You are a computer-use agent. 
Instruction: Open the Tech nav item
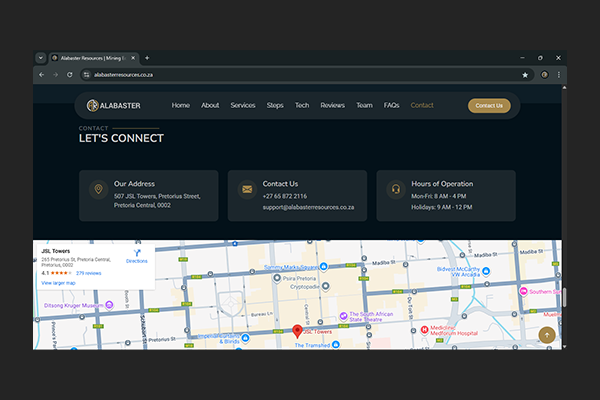coord(302,105)
